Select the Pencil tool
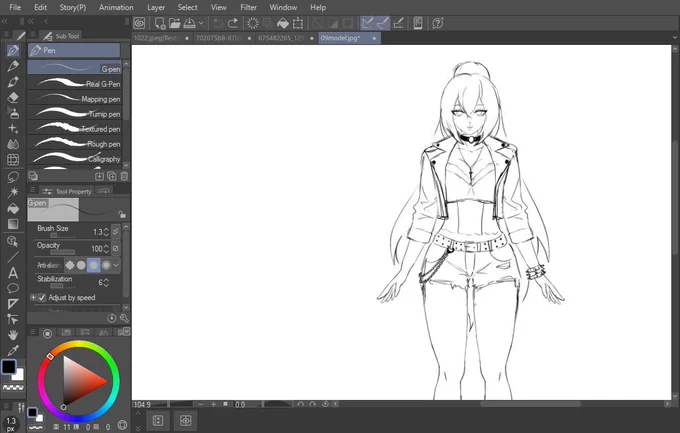 coord(13,66)
